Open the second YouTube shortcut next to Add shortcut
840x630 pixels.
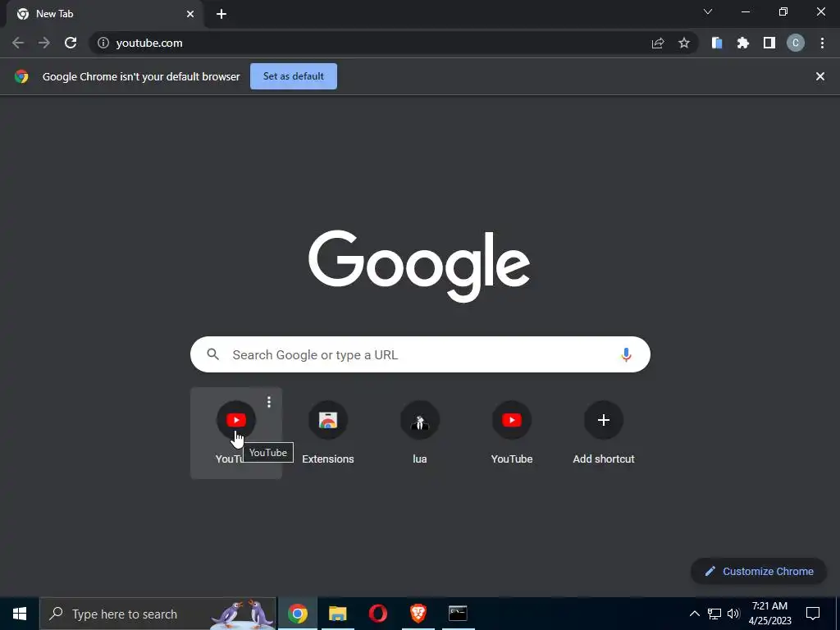[512, 433]
